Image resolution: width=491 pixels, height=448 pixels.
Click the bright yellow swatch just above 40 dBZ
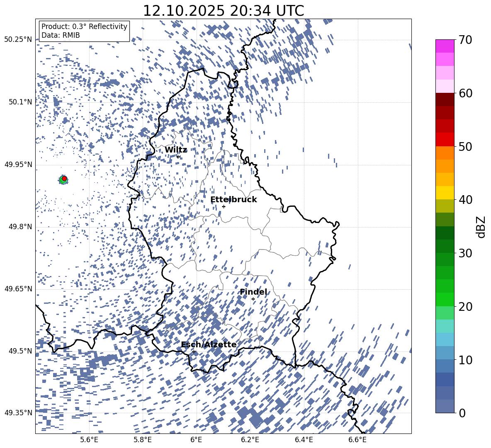(445, 193)
